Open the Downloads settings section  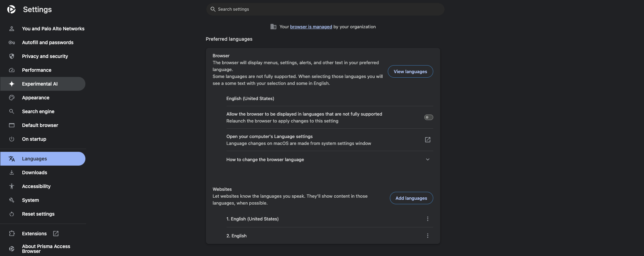pyautogui.click(x=34, y=173)
